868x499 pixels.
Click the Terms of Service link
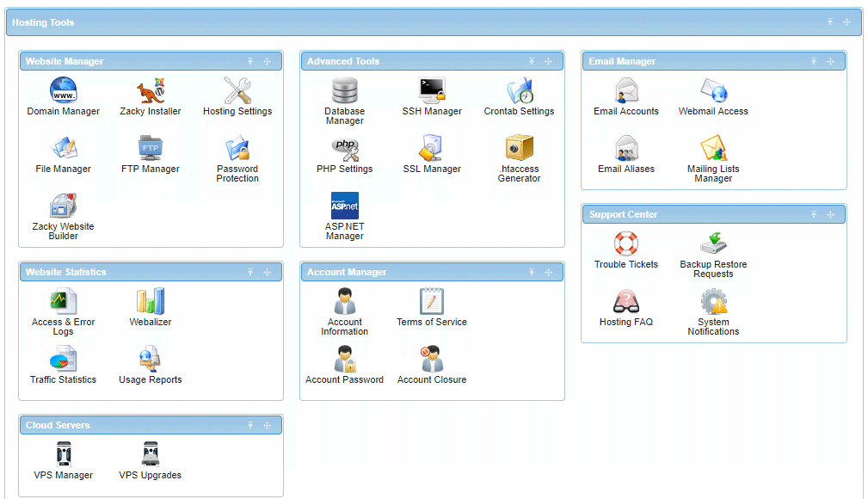pyautogui.click(x=432, y=322)
